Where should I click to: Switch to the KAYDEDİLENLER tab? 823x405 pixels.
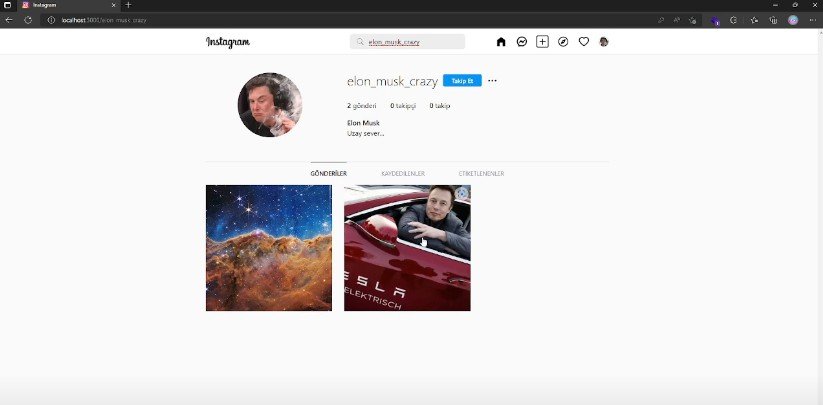click(403, 173)
